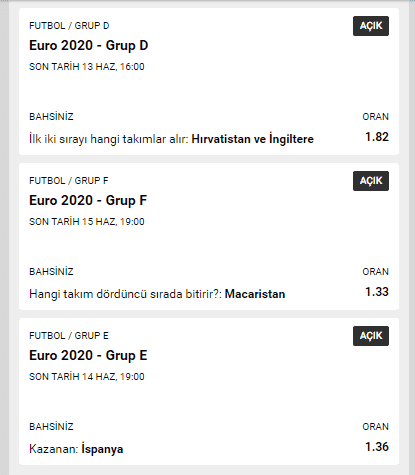The image size is (415, 475).
Task: Click the AÇIK badge on Grup D card
Action: click(371, 26)
